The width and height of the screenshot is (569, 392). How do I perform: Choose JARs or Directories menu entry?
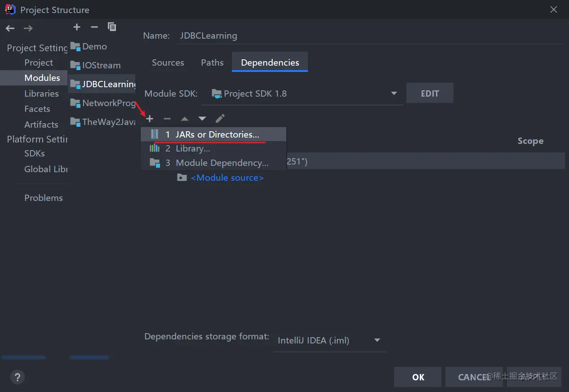213,134
